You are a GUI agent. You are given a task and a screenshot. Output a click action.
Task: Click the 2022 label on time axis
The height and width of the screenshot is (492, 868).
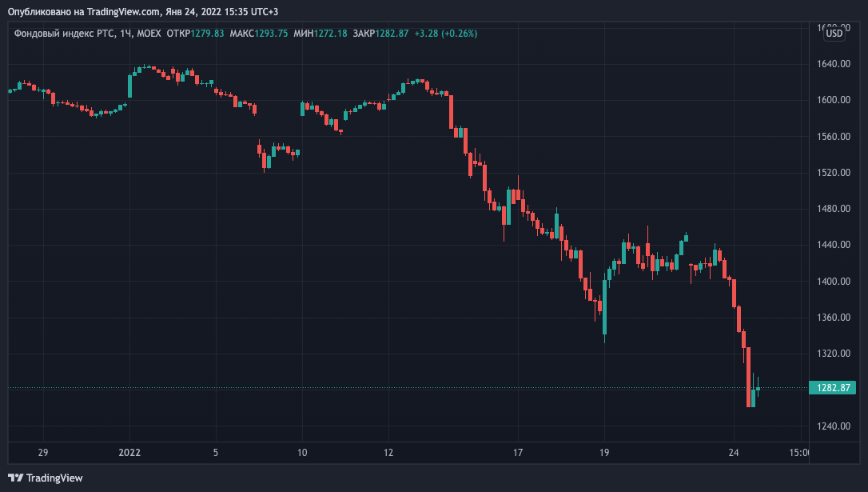(129, 453)
